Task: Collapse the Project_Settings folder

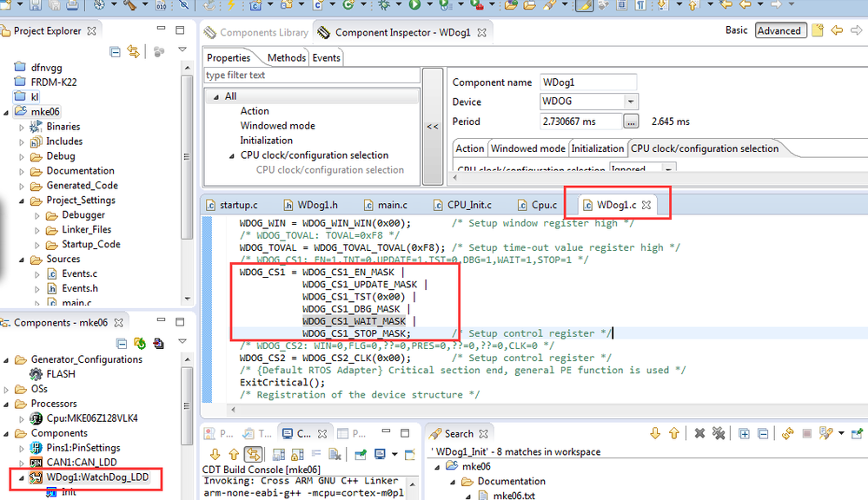Action: (22, 201)
